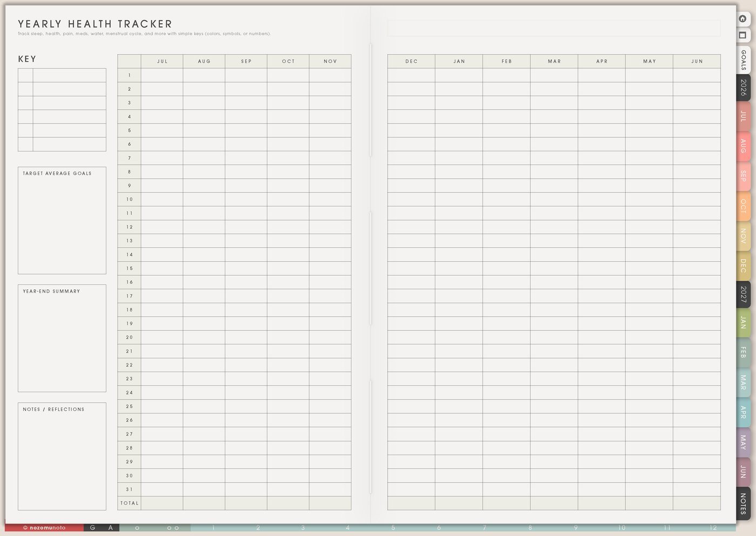756x536 pixels.
Task: Click day row label 25 in tracker
Action: [130, 406]
